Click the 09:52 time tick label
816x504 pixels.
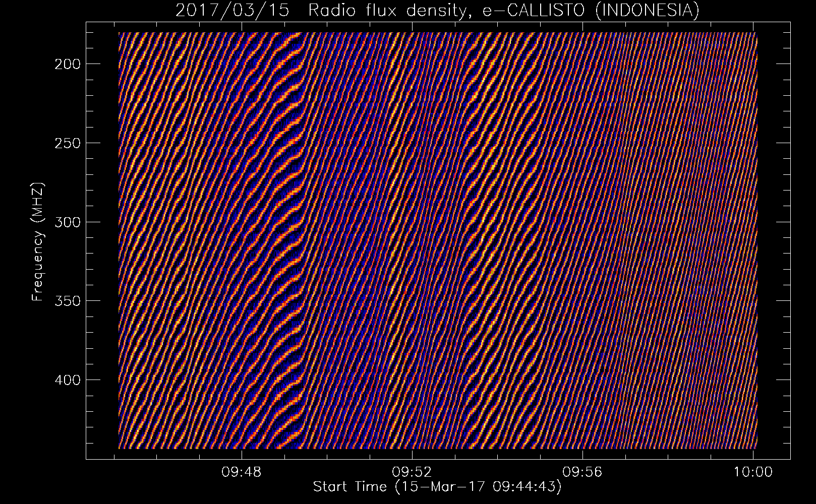(412, 472)
